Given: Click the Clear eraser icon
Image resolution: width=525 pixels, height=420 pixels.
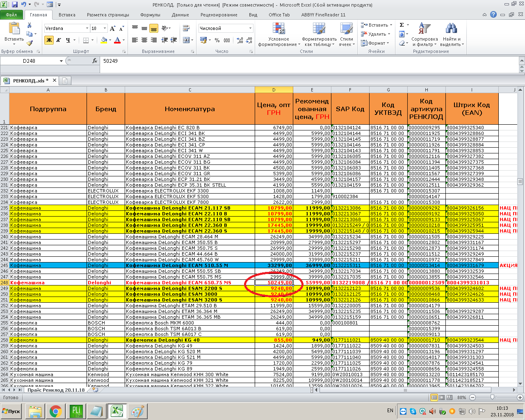Looking at the screenshot, I should pos(402,43).
